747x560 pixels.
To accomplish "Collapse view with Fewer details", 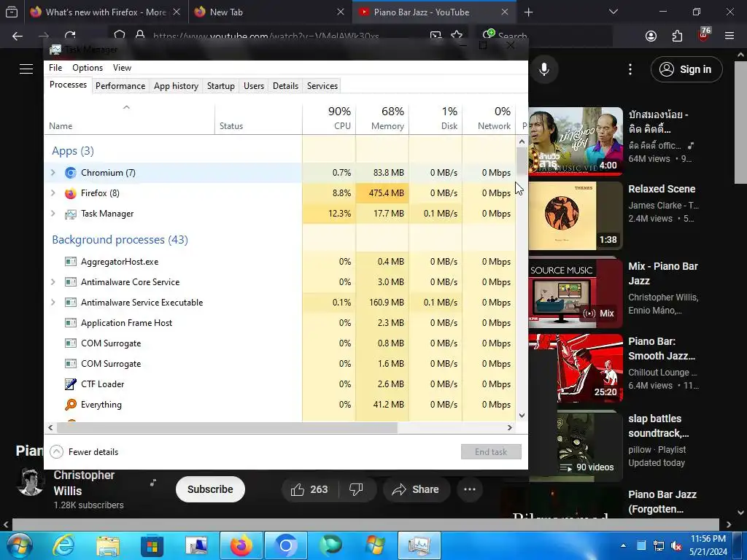I will 85,452.
